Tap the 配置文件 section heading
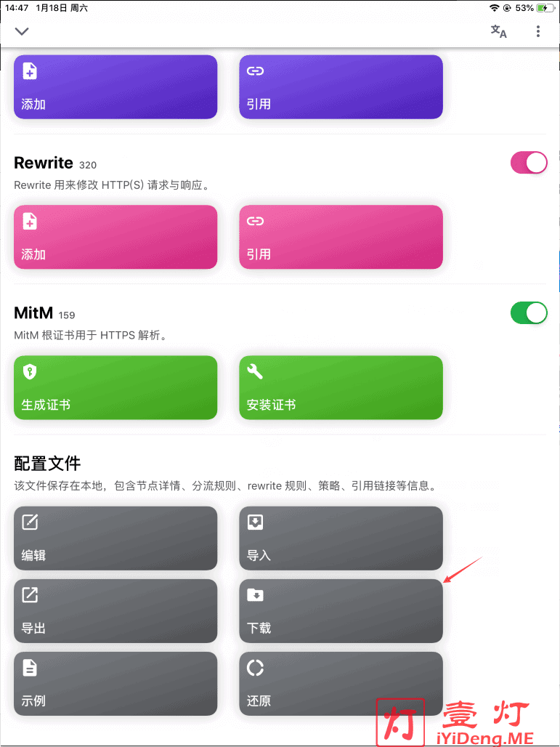Image resolution: width=560 pixels, height=747 pixels. click(47, 463)
